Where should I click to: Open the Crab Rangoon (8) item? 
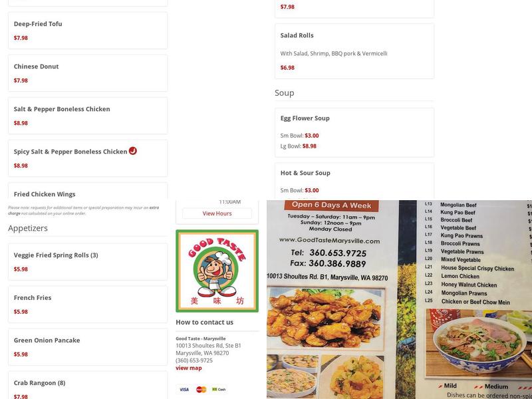(x=88, y=386)
